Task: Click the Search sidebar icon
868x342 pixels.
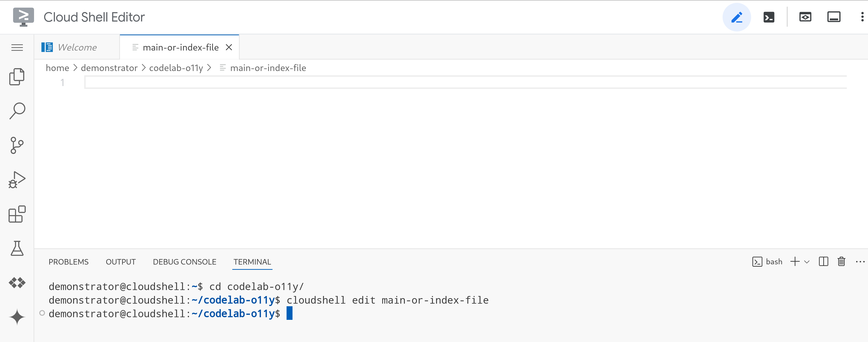Action: click(17, 110)
